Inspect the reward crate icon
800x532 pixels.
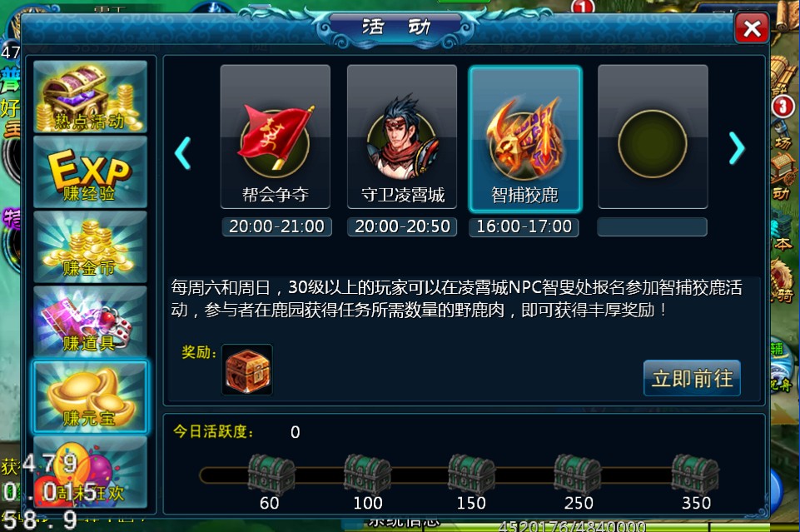(x=247, y=370)
